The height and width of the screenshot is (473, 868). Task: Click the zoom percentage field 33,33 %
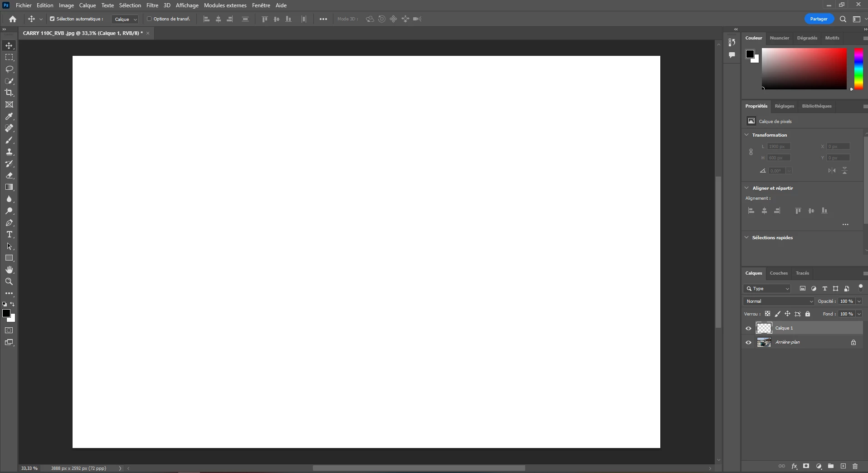tap(29, 468)
